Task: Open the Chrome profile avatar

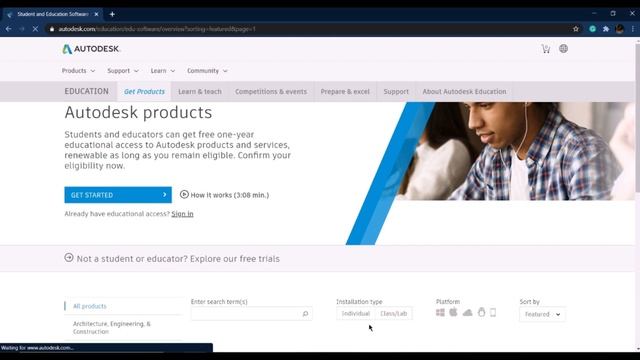Action: click(x=620, y=29)
